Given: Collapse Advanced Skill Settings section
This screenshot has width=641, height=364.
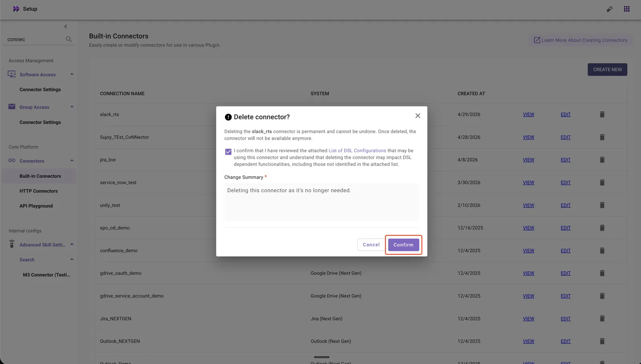Looking at the screenshot, I should 72,244.
